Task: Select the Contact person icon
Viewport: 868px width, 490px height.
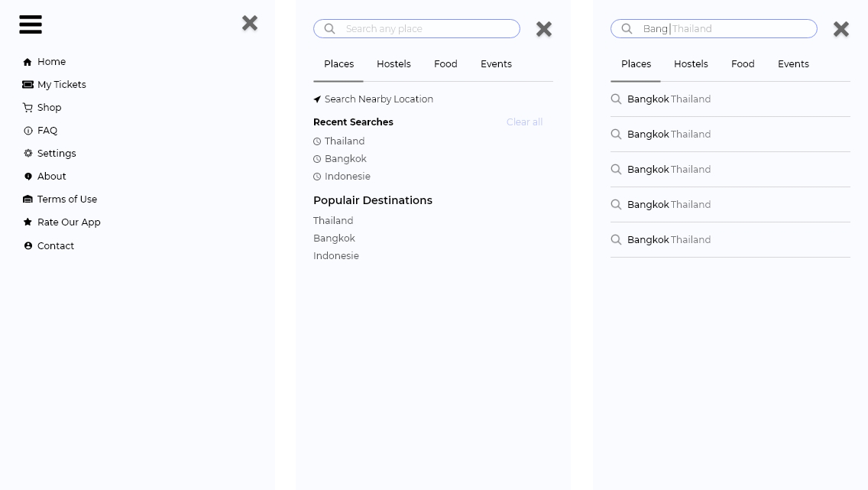Action: (28, 246)
